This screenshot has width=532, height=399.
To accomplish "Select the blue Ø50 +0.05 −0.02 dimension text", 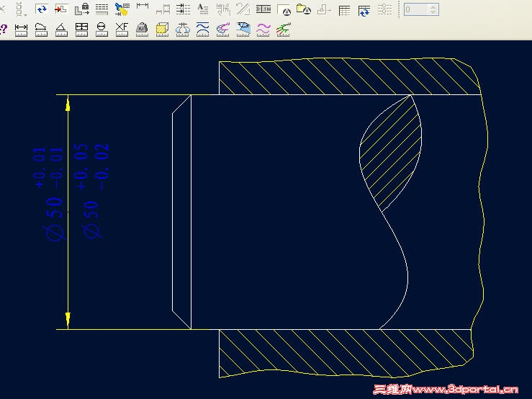I will (x=91, y=191).
